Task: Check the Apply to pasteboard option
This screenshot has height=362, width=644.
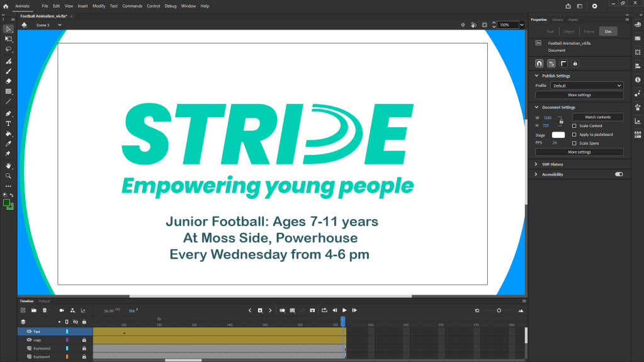Action: click(574, 135)
